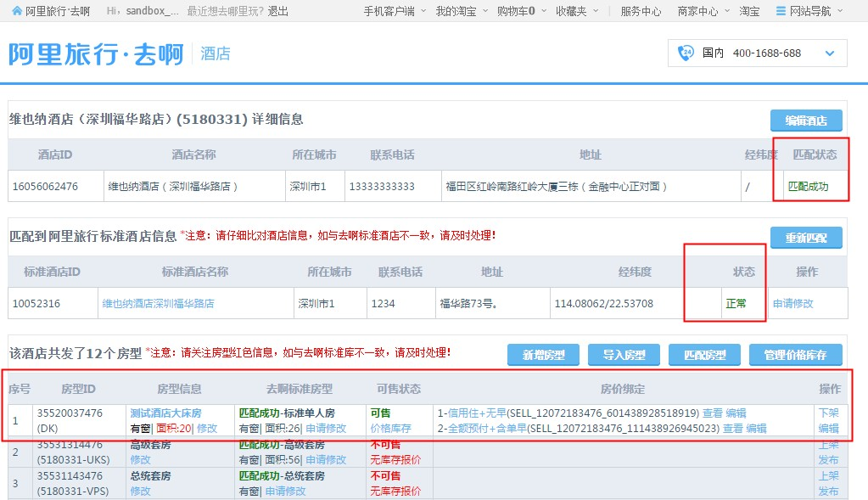The width and height of the screenshot is (868, 500).
Task: Click the 编辑酒店 button
Action: click(806, 121)
